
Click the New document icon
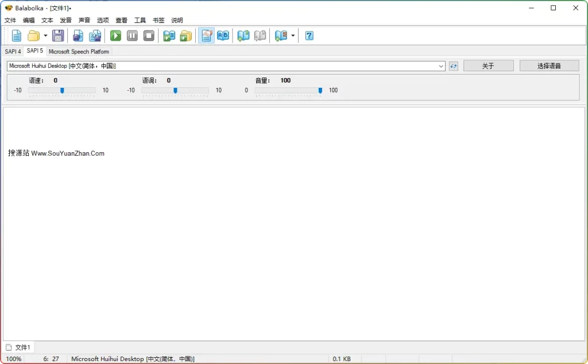coord(17,36)
